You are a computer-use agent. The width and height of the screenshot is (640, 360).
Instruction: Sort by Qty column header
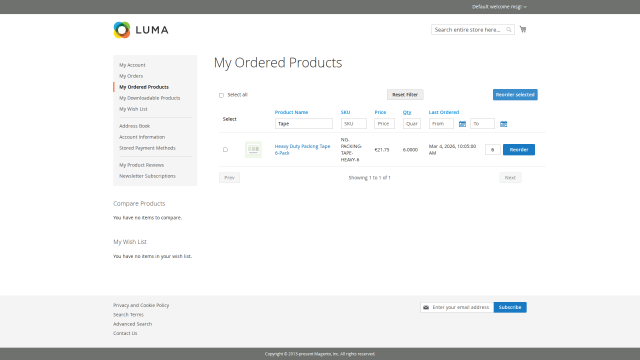(407, 112)
